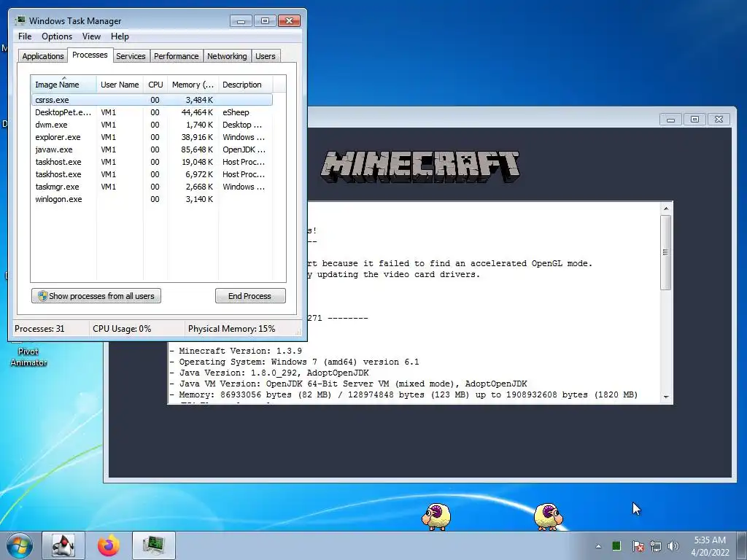Open the network tray icon

pyautogui.click(x=656, y=546)
